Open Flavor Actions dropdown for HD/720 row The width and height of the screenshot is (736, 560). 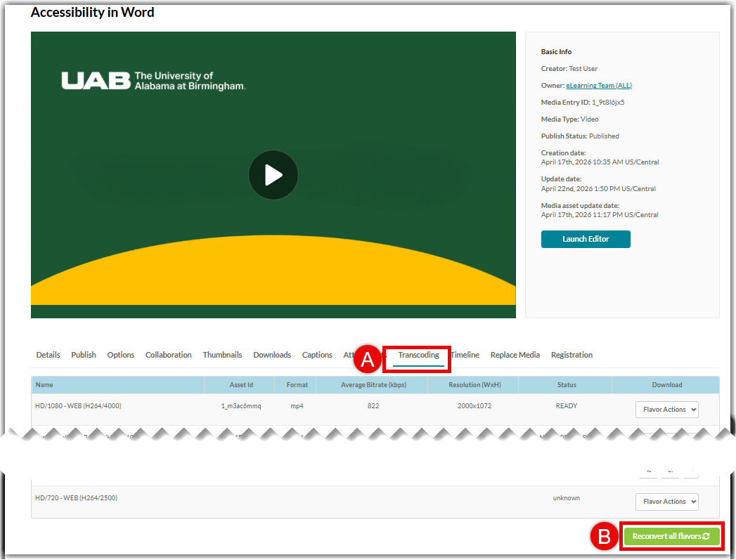(x=667, y=502)
